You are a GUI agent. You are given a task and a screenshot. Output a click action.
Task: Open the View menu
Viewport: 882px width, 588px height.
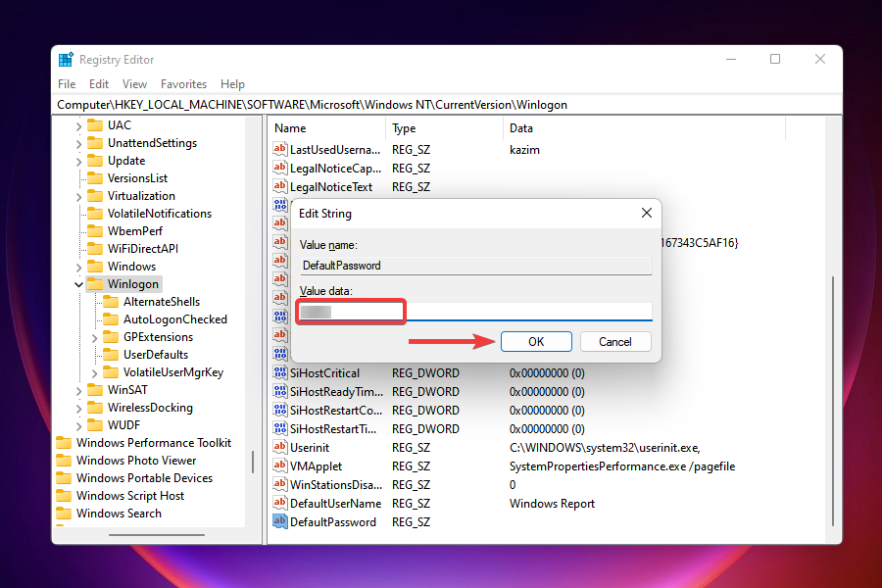134,84
